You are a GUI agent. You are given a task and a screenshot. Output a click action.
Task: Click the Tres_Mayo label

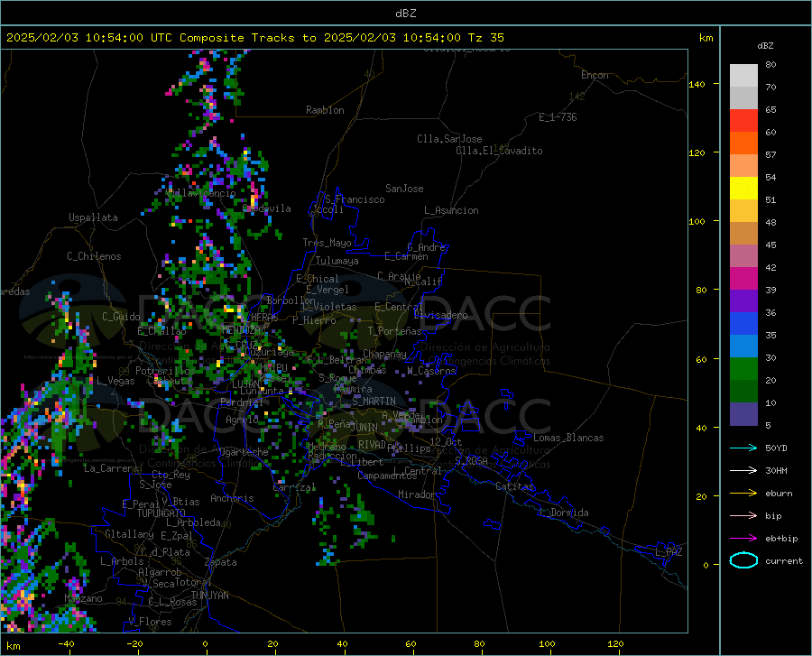click(327, 243)
